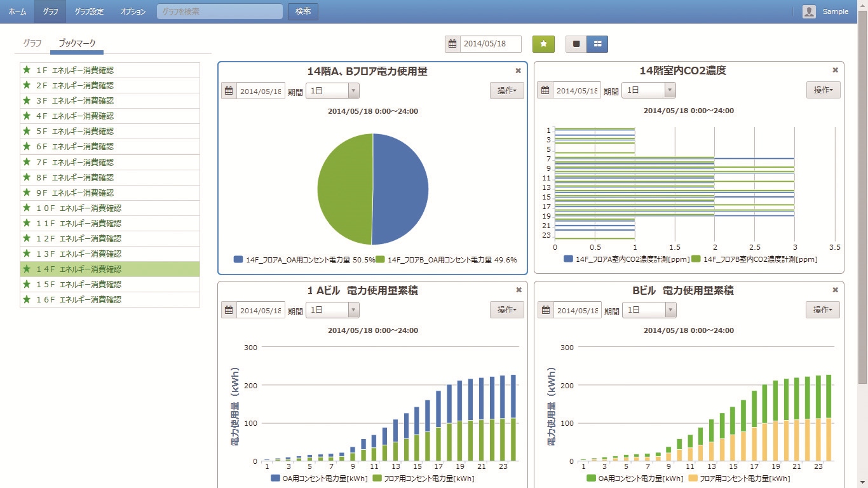This screenshot has width=868, height=488.
Task: Click the Sample user avatar icon
Action: point(809,11)
